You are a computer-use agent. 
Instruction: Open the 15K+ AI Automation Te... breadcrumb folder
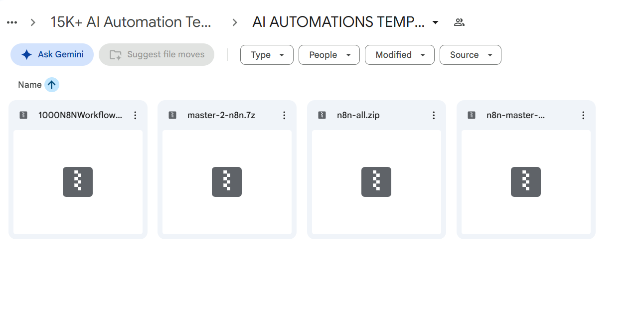[x=131, y=22]
